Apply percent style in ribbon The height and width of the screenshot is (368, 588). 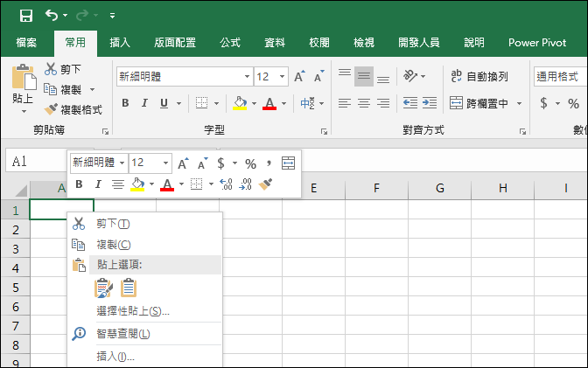point(573,103)
